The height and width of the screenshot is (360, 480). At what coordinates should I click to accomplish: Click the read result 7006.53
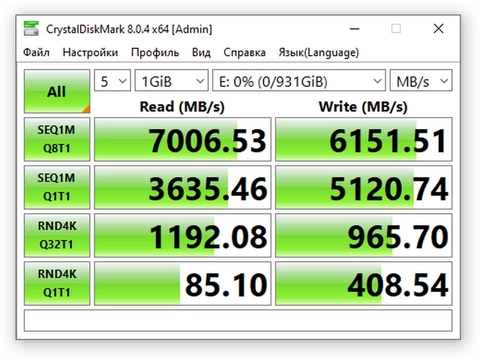coord(183,139)
